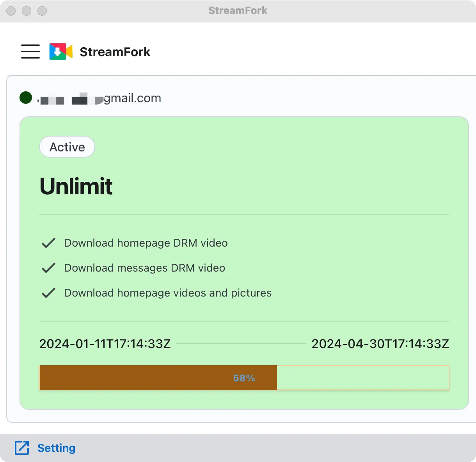The width and height of the screenshot is (476, 462).
Task: Select the expiration date 2024-04-30T17:14:33Z
Action: 380,344
